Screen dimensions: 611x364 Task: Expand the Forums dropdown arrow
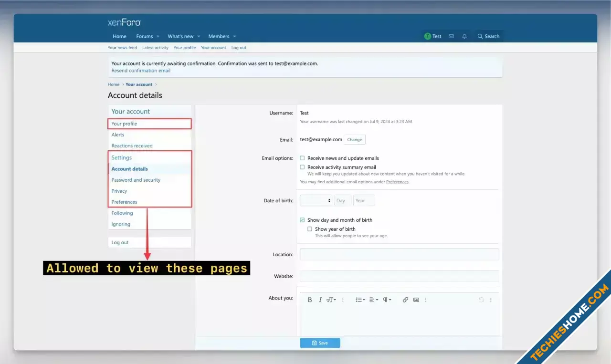(x=158, y=36)
